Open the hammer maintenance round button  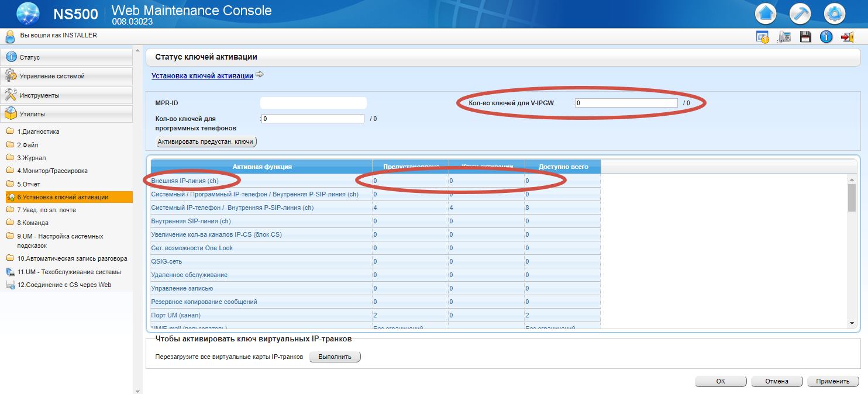800,12
